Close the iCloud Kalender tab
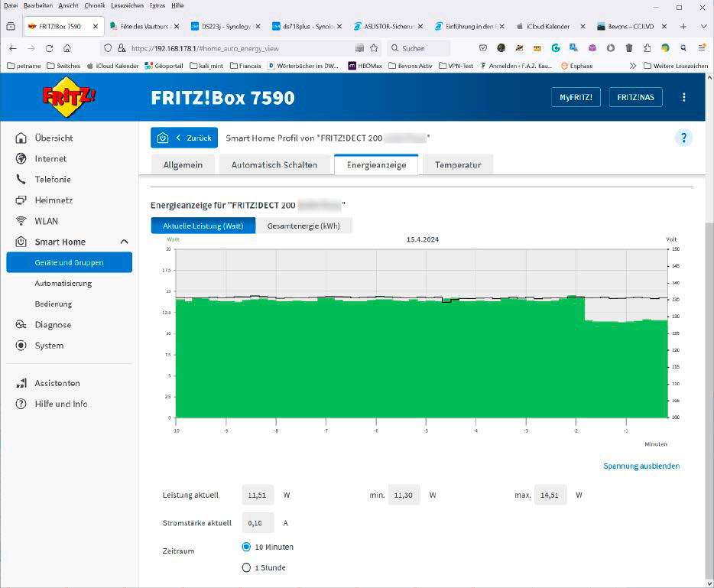The image size is (714, 588). coord(583,27)
